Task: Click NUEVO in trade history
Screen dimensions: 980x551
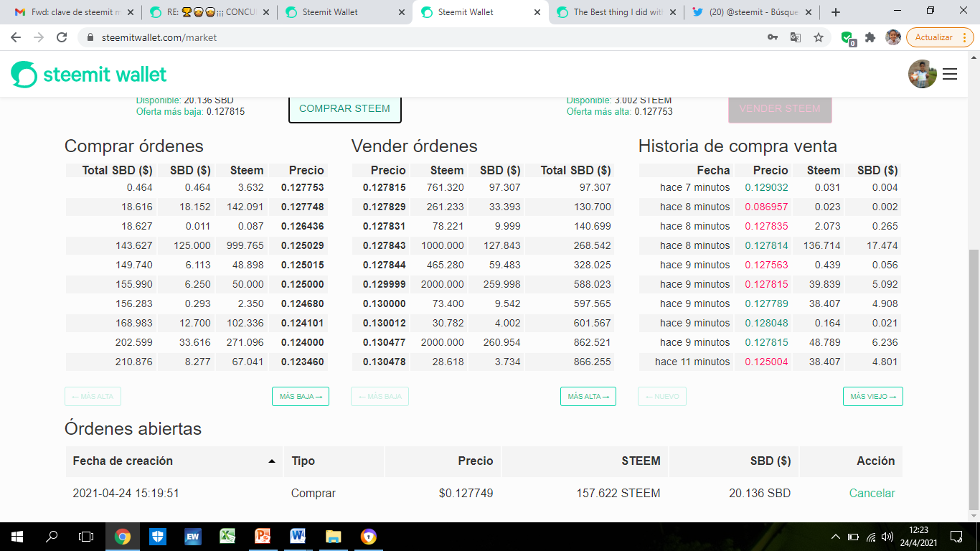Action: pyautogui.click(x=662, y=396)
